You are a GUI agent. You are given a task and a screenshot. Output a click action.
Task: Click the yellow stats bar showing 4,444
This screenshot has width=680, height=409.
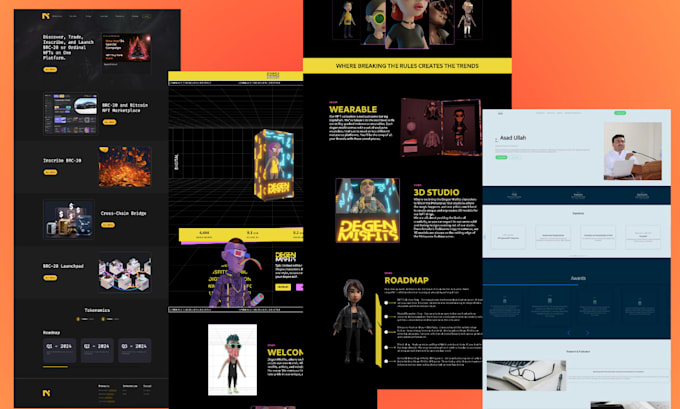[x=241, y=235]
